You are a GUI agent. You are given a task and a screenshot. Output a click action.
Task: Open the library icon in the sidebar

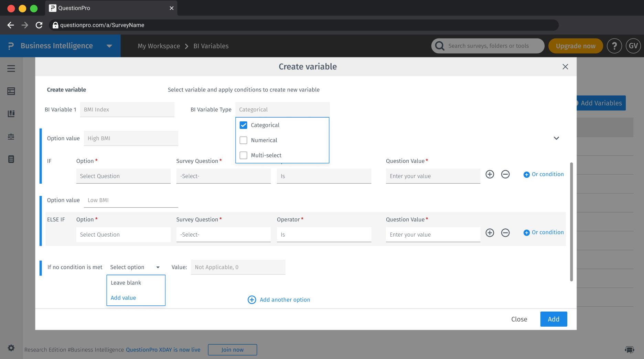tap(11, 114)
